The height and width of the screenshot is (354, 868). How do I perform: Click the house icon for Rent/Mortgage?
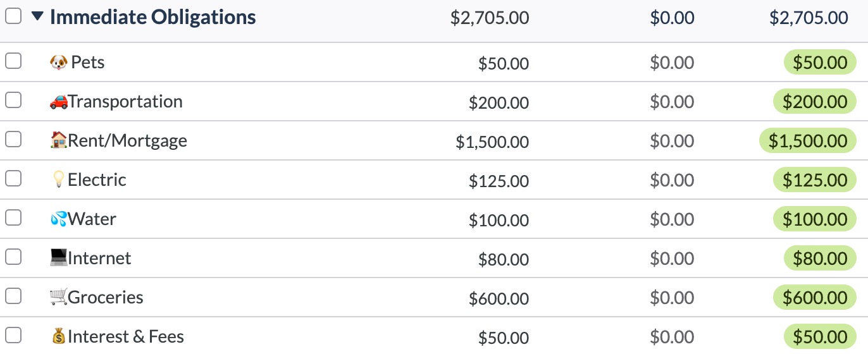pos(58,140)
